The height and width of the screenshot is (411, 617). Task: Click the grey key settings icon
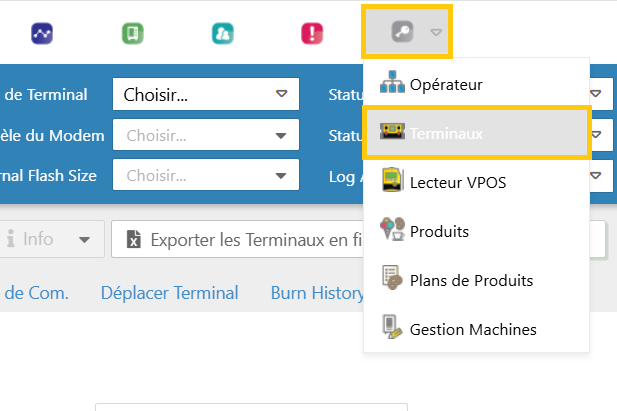click(402, 32)
